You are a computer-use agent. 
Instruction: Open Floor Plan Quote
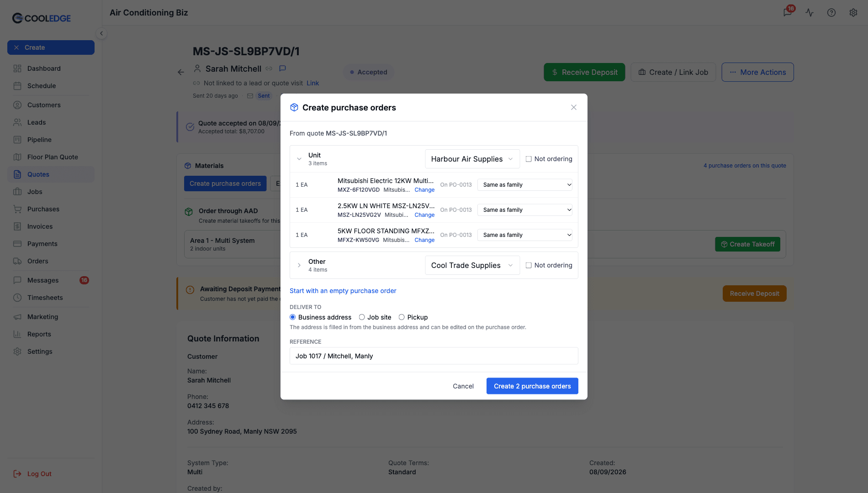click(51, 157)
